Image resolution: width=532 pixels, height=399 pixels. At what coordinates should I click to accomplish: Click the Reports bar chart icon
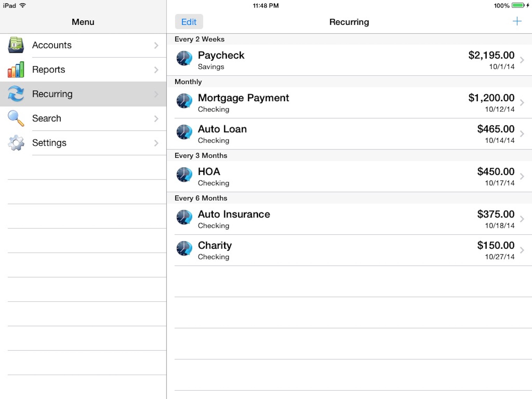16,70
